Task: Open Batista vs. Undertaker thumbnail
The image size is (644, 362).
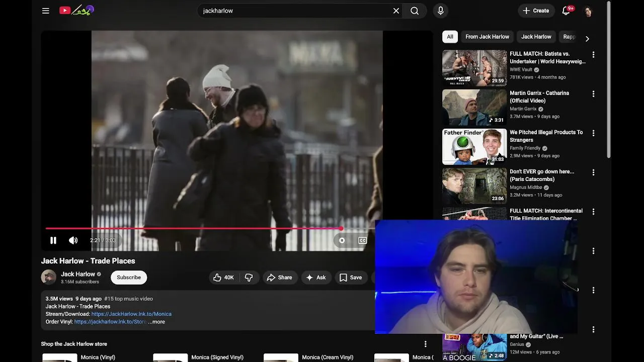Action: tap(474, 68)
